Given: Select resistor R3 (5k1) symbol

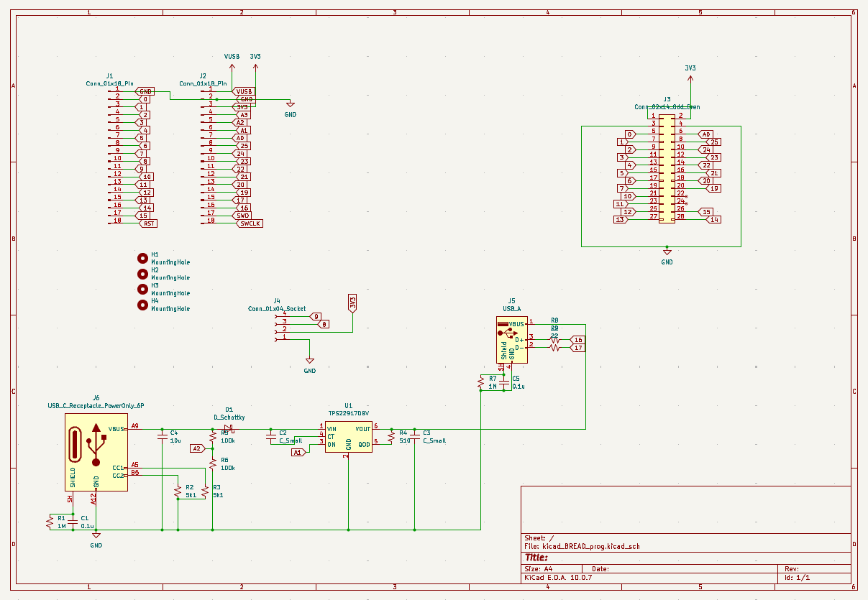Looking at the screenshot, I should (x=205, y=491).
